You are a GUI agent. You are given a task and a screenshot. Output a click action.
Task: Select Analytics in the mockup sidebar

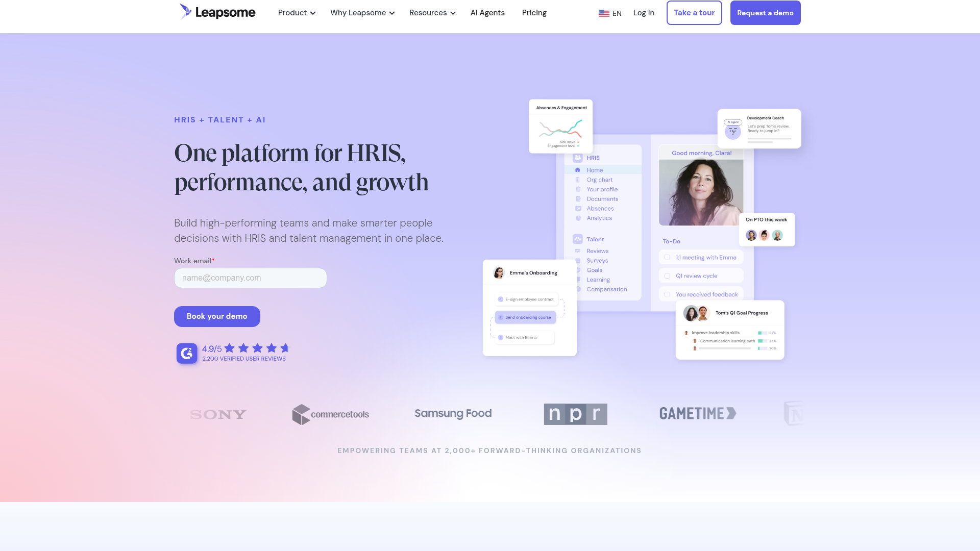pos(599,218)
